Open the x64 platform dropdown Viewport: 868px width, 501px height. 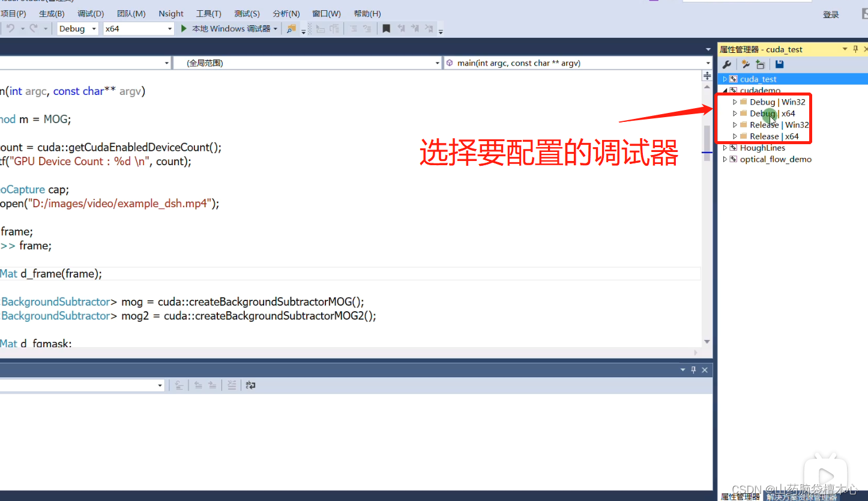point(138,28)
